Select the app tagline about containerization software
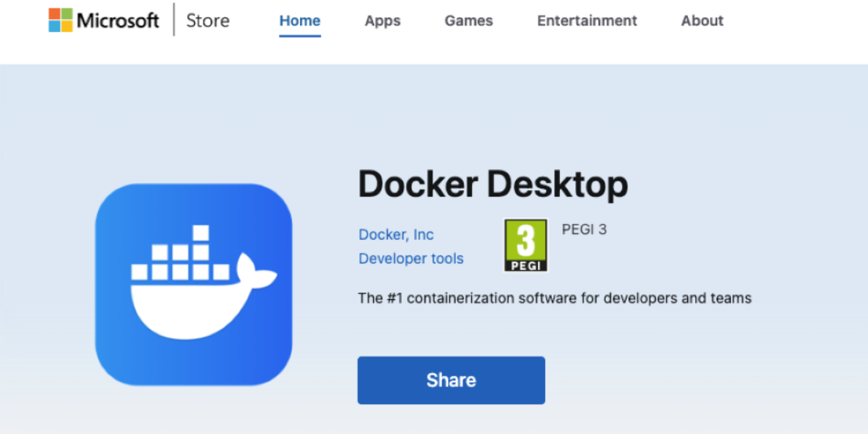 coord(554,298)
